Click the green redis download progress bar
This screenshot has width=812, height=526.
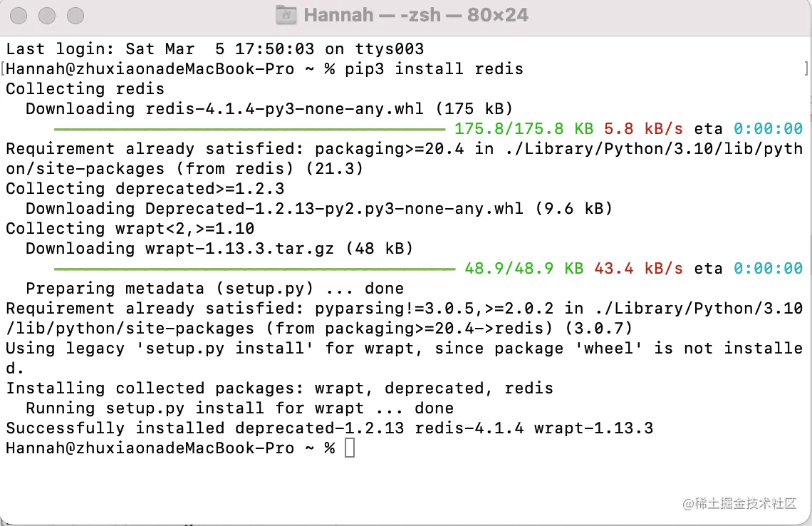coord(249,130)
